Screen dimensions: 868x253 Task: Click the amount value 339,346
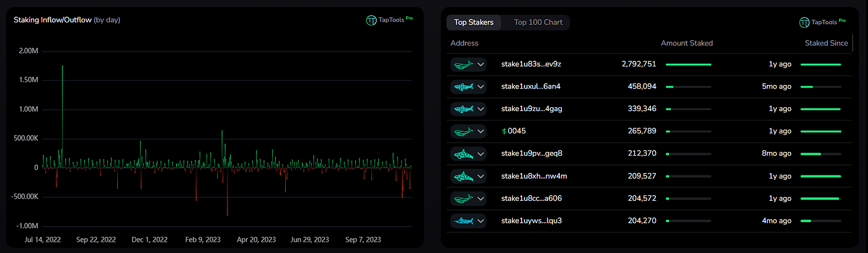641,109
